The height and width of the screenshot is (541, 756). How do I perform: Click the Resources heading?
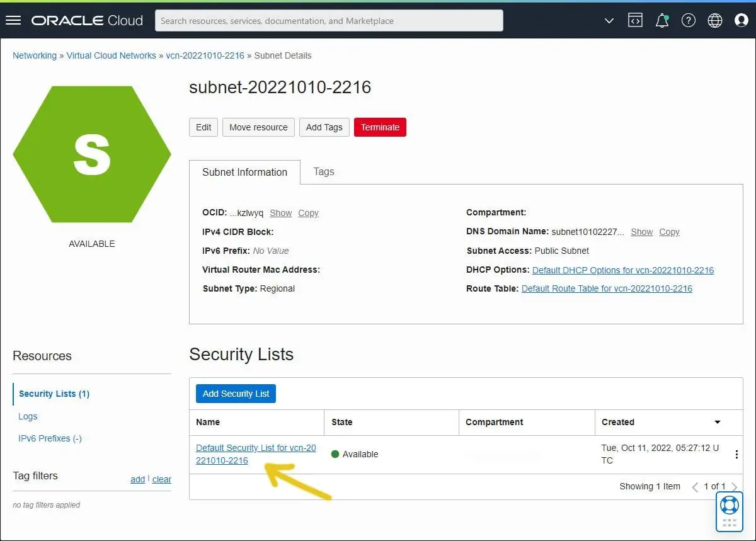[x=42, y=356]
